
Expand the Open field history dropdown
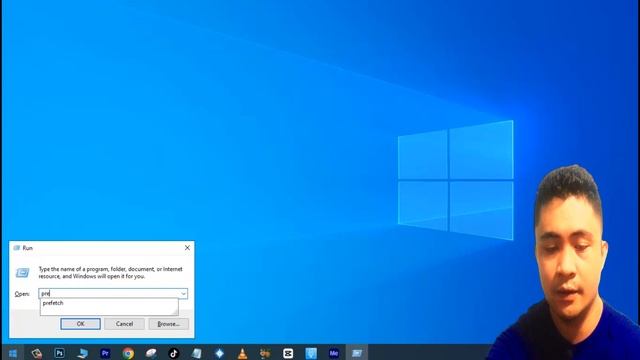[x=183, y=293]
